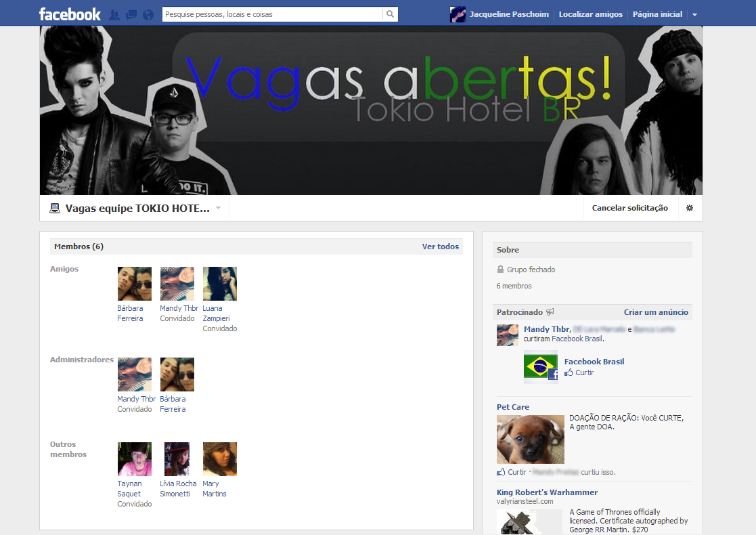Like Facebook Brasil with thumbs-up Curtir
Viewport: 756px width, 535px height.
tap(579, 372)
